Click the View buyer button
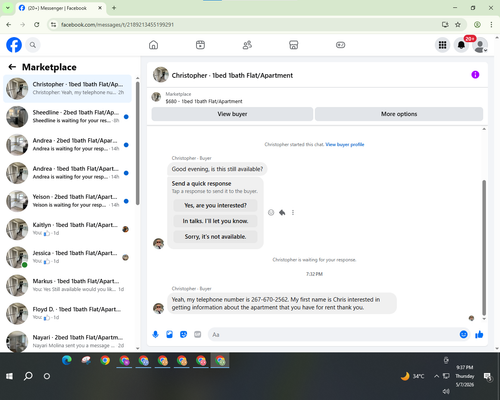500x400 pixels. pyautogui.click(x=232, y=114)
